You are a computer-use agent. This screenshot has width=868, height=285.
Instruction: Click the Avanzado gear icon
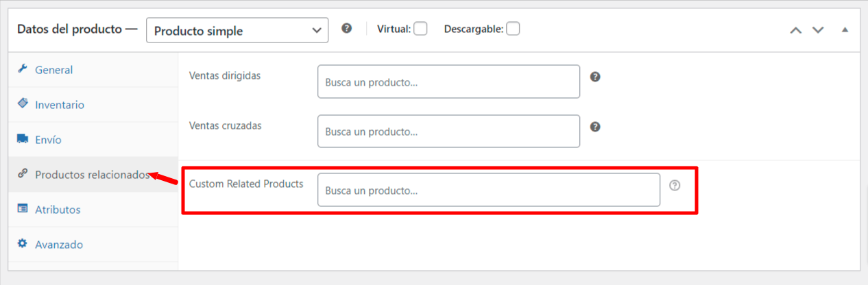(22, 244)
